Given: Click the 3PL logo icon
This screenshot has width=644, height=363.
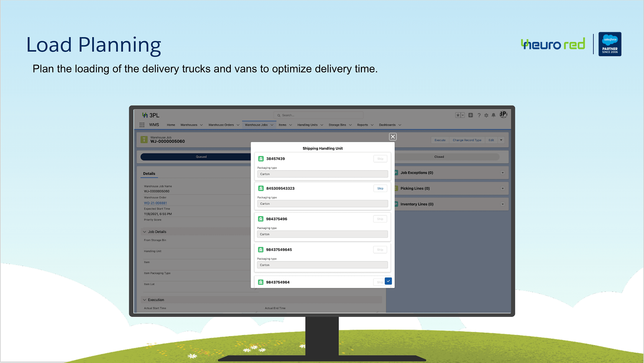Looking at the screenshot, I should 145,115.
